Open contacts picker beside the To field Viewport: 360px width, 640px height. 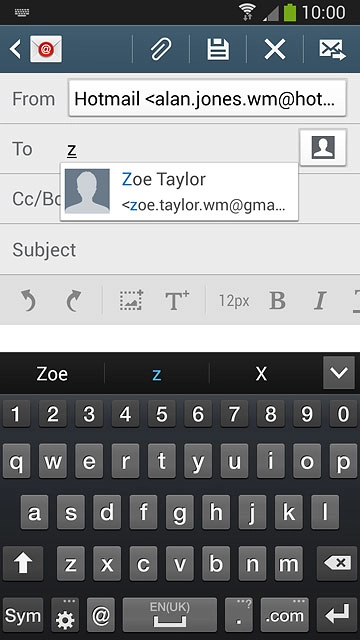pos(323,148)
